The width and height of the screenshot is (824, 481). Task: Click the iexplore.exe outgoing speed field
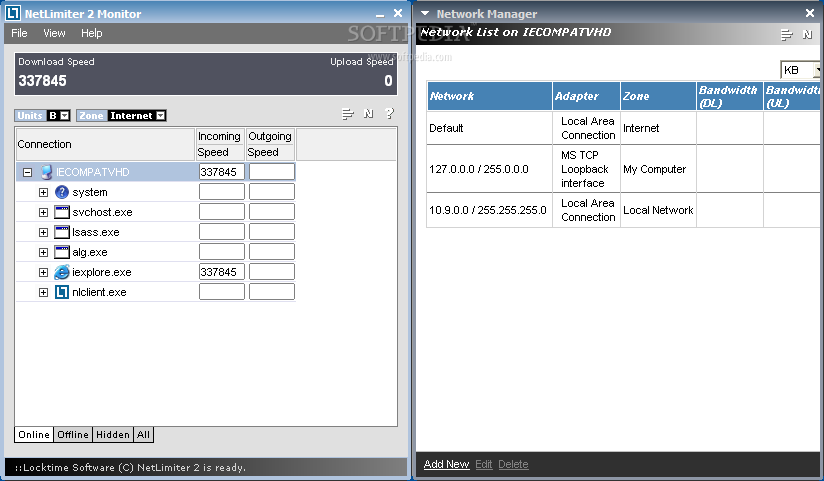pos(272,272)
